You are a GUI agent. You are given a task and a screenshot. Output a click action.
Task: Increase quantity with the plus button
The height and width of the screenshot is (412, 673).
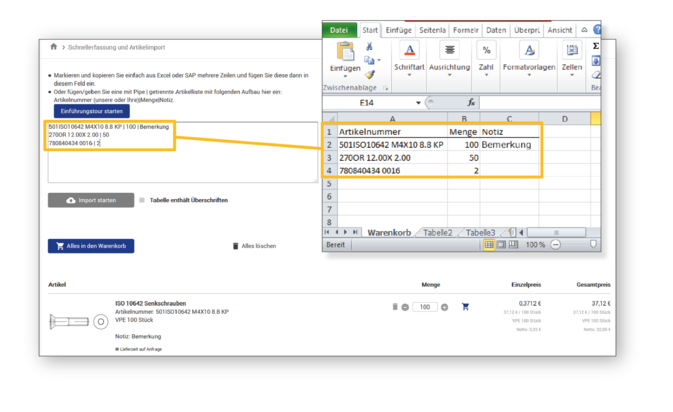(x=445, y=307)
